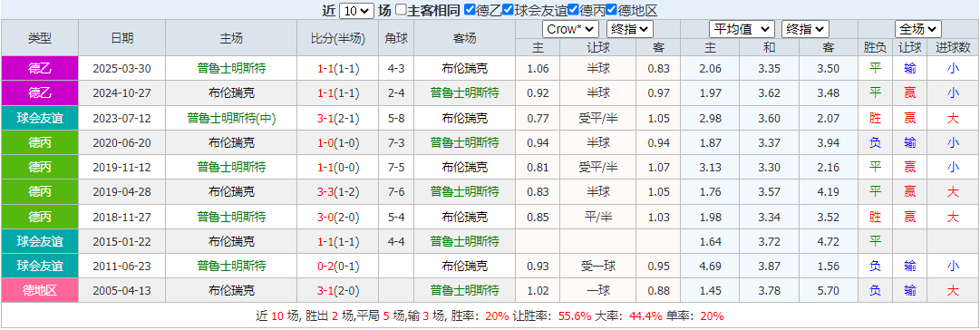Open the recent matches count dropdown showing 10
980x330 pixels.
click(357, 11)
